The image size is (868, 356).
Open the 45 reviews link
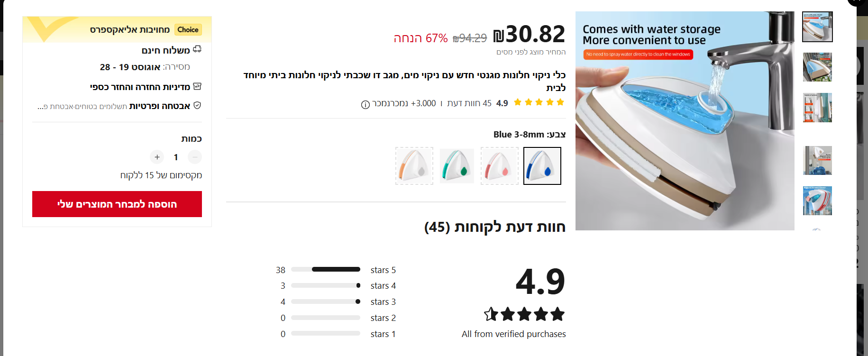coord(469,103)
